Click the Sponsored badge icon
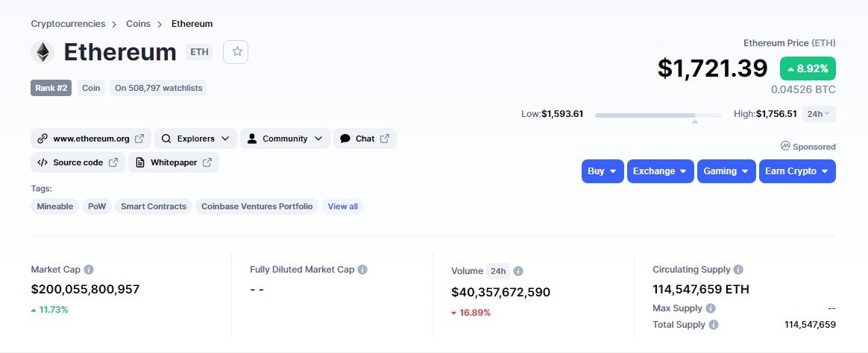The height and width of the screenshot is (353, 868). click(x=785, y=147)
